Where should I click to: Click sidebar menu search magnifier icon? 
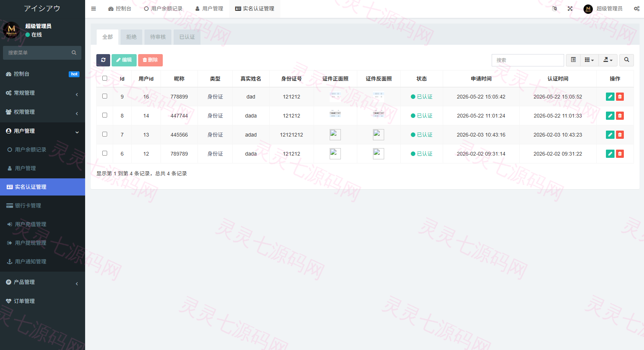tap(74, 53)
